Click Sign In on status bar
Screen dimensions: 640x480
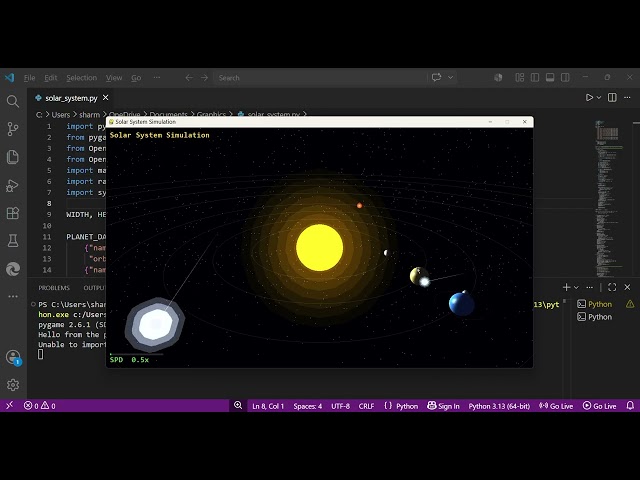pyautogui.click(x=443, y=406)
